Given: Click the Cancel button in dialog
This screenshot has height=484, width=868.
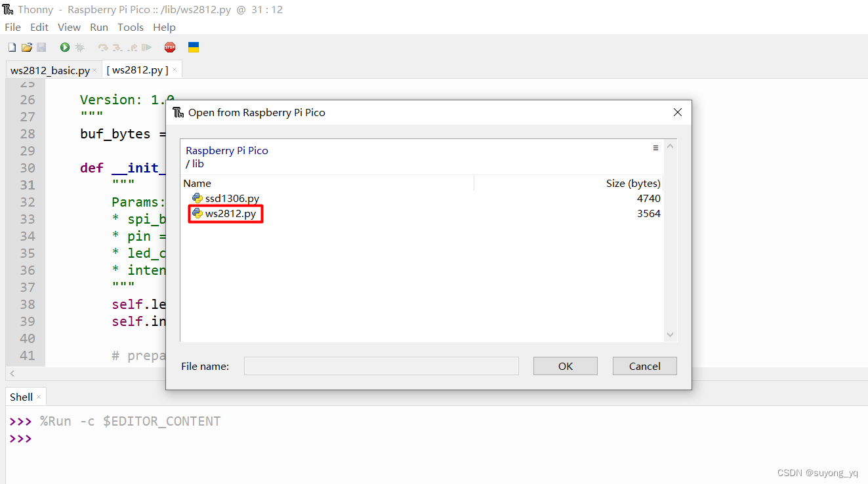Looking at the screenshot, I should pos(645,366).
